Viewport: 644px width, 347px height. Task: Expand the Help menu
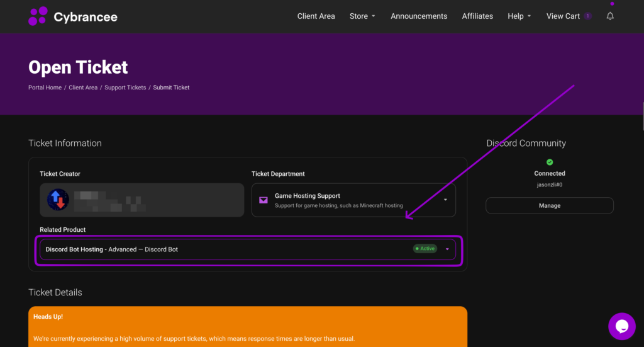[x=519, y=16]
